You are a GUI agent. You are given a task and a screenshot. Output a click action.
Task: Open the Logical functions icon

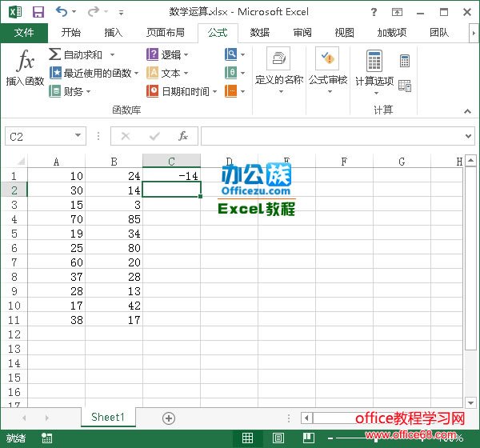(x=152, y=54)
